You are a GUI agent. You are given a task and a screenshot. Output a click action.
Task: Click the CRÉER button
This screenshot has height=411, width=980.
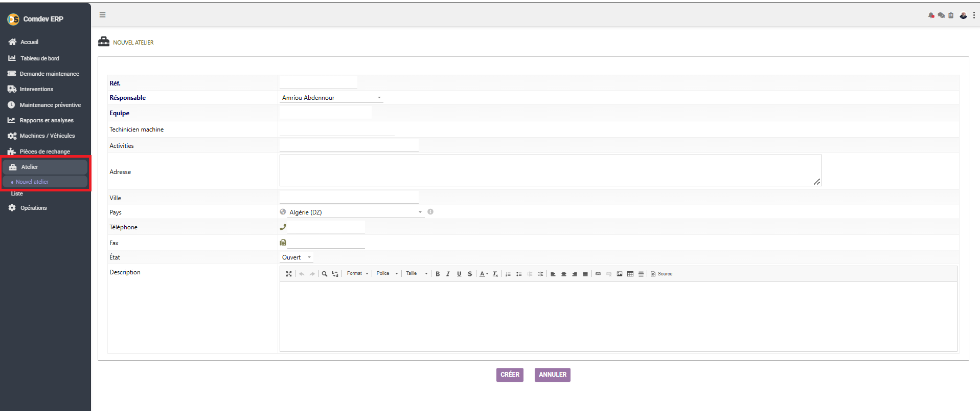(x=510, y=375)
